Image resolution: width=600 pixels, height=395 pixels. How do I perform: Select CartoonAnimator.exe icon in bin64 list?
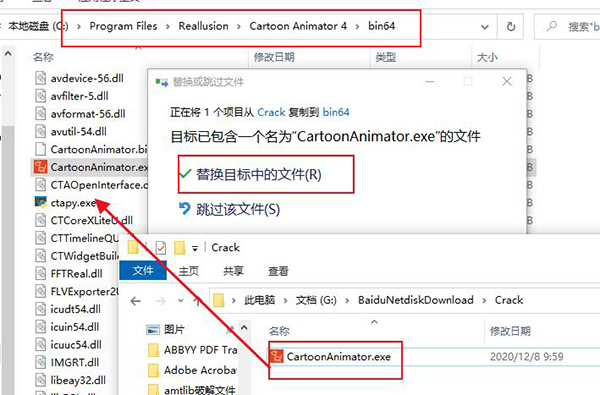(41, 167)
